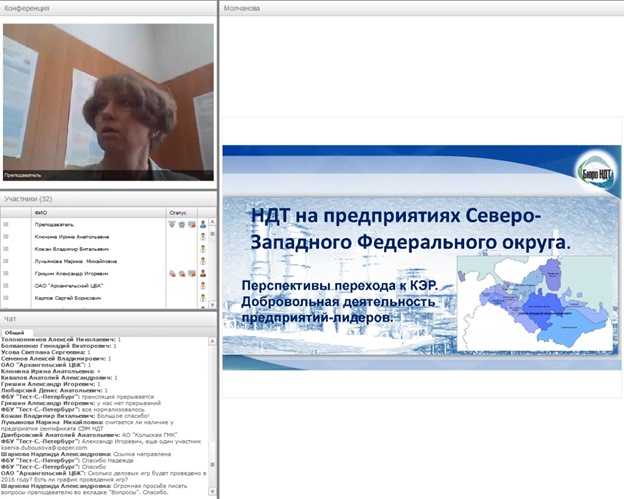Click chat message Спасибо Надежда
Image resolution: width=624 pixels, height=499 pixels.
(x=107, y=460)
